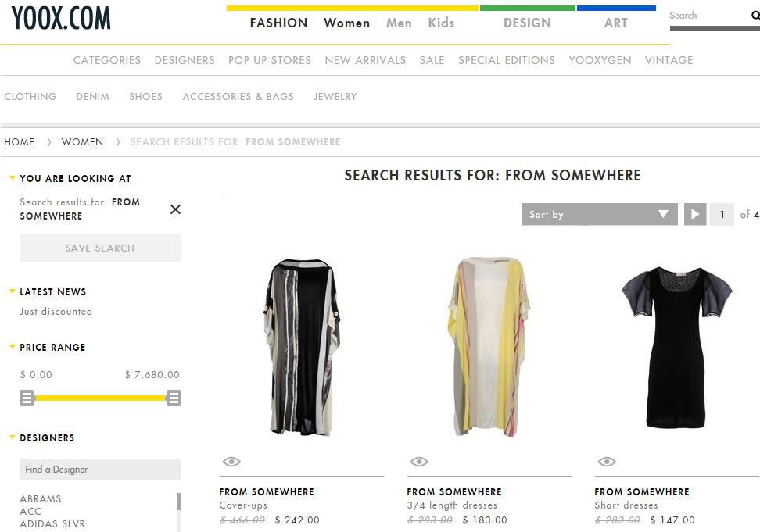Open the SALE menu

pyautogui.click(x=432, y=60)
